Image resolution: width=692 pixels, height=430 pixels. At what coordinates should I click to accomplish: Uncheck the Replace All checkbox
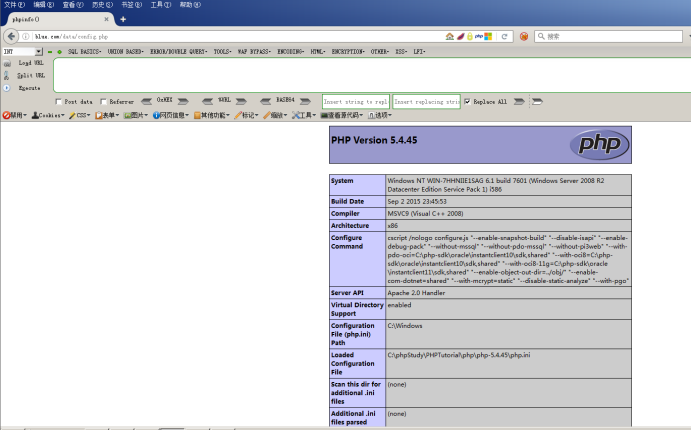click(467, 102)
